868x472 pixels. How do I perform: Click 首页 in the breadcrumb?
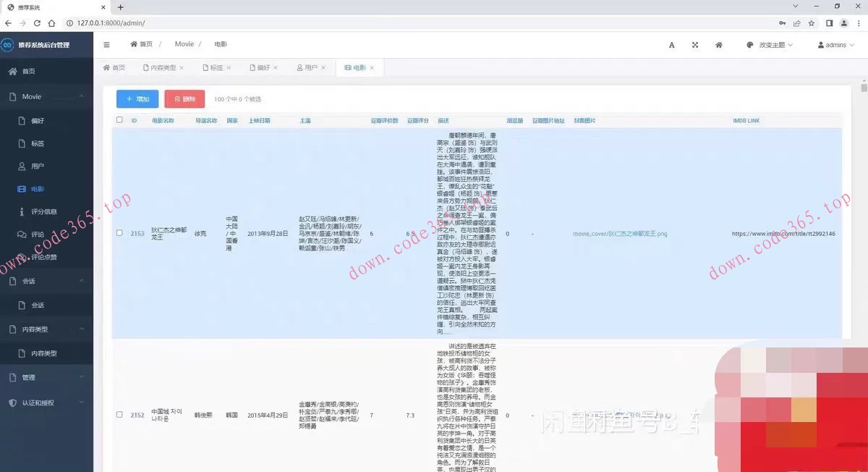coord(142,44)
